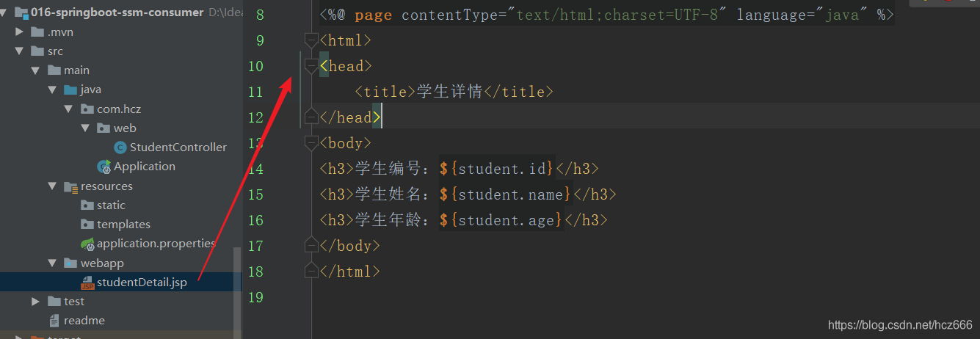Click the ${student.age} expression

point(501,220)
